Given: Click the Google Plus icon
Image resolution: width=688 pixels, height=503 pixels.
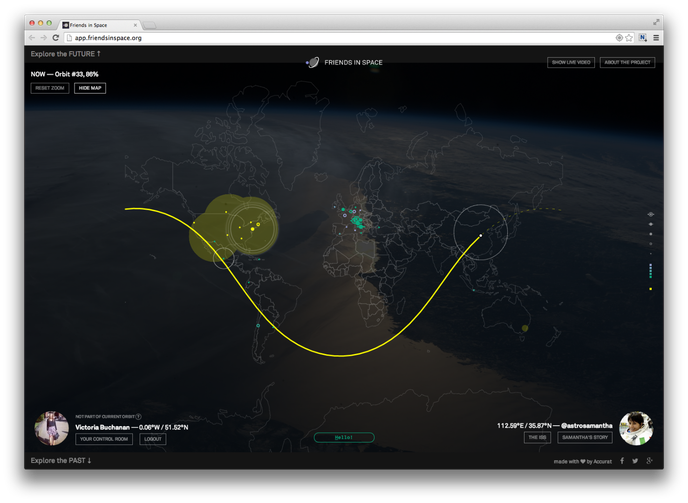Looking at the screenshot, I should 650,461.
